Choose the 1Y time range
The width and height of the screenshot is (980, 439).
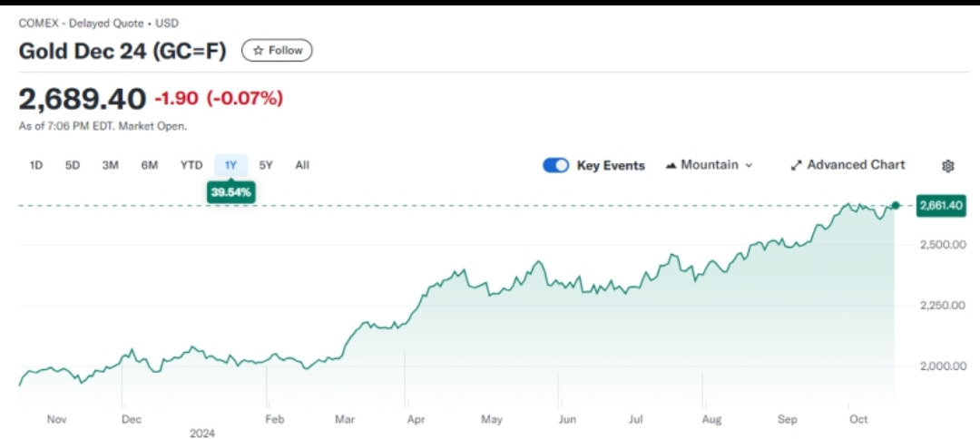[x=230, y=165]
